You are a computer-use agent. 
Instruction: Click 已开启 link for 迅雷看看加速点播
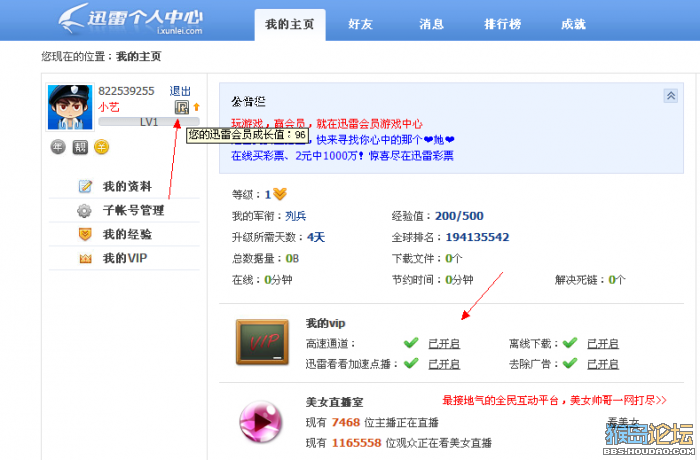coord(444,364)
